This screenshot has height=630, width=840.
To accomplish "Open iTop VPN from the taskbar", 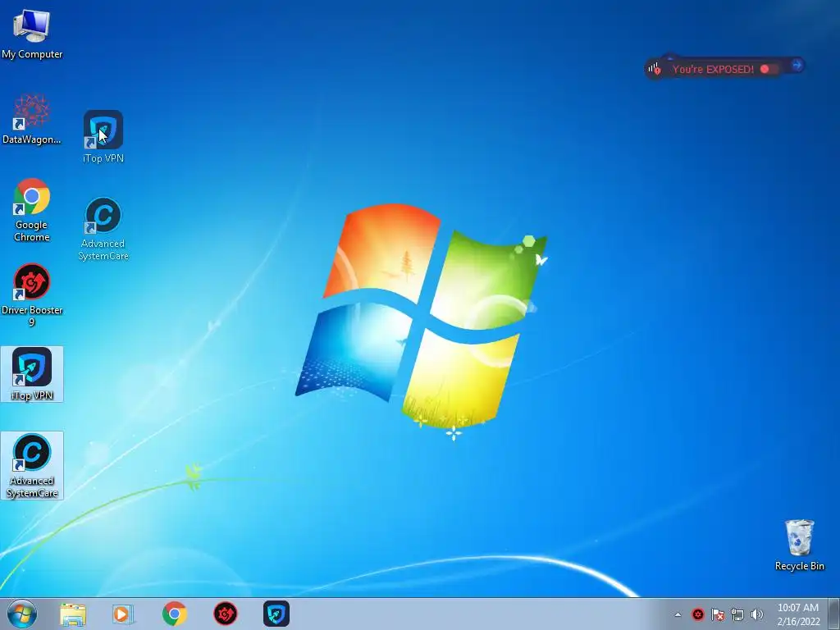I will click(276, 614).
